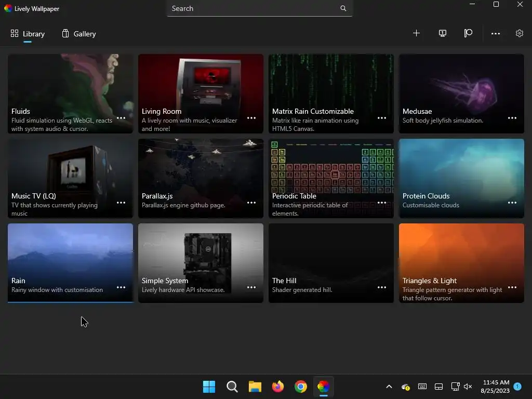The height and width of the screenshot is (399, 532).
Task: Select the Protein Clouds wallpaper thumbnail
Action: click(x=461, y=178)
